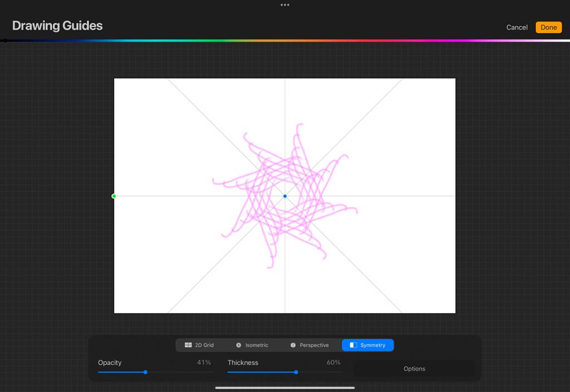
Task: Open the Perspective guide settings
Action: [x=309, y=345]
